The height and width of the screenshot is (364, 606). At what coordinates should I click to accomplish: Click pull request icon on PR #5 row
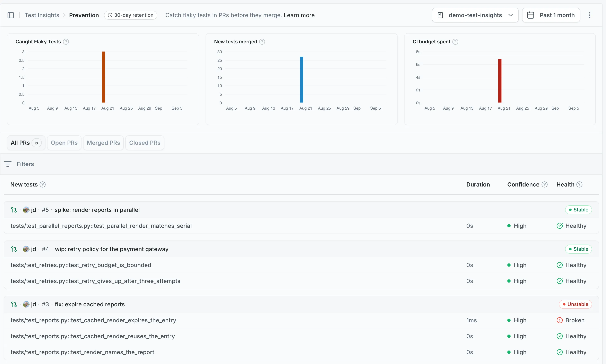(x=14, y=210)
